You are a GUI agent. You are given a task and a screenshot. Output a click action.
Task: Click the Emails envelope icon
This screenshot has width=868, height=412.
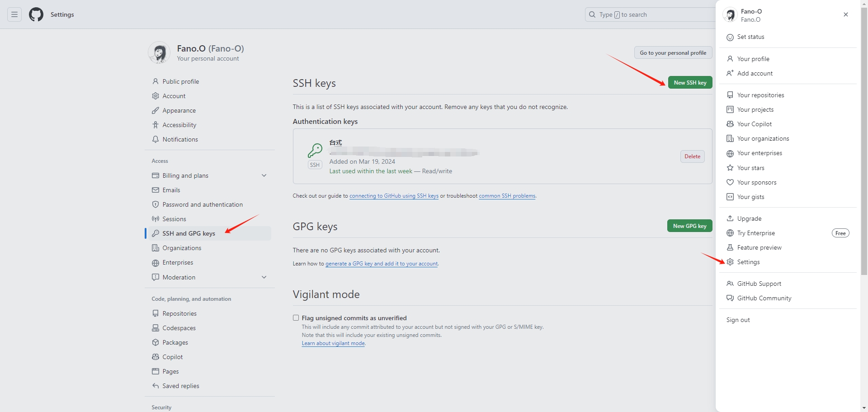(156, 190)
